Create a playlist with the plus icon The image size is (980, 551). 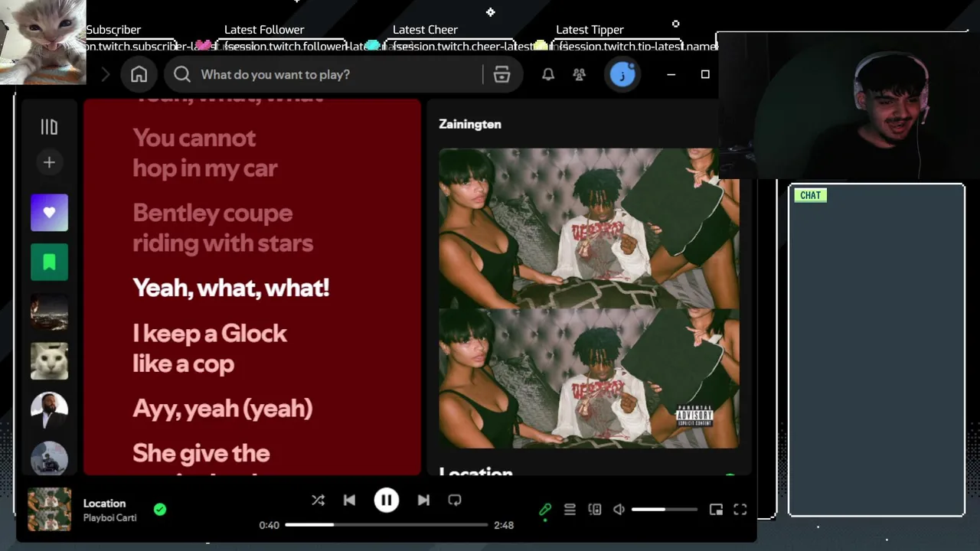pyautogui.click(x=49, y=162)
